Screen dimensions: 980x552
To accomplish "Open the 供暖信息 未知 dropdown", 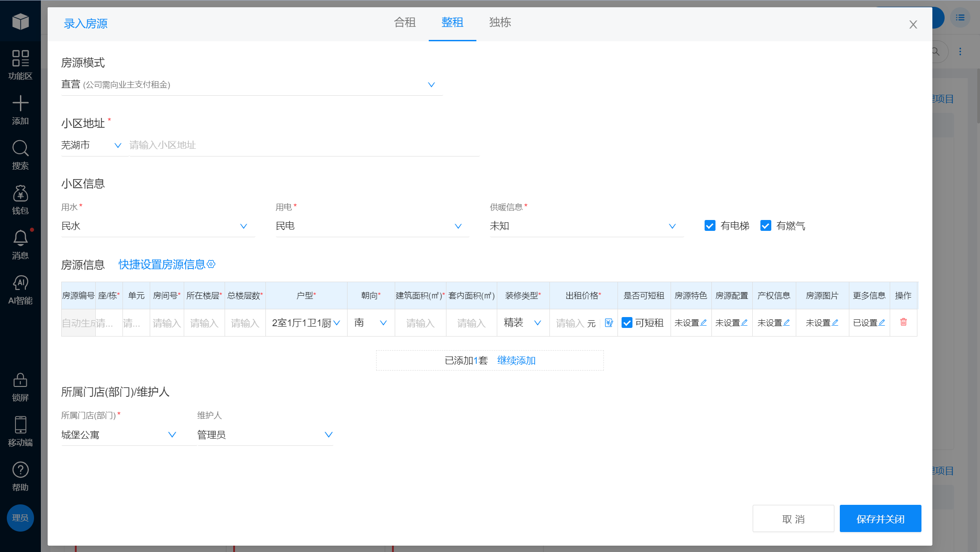I will click(586, 226).
